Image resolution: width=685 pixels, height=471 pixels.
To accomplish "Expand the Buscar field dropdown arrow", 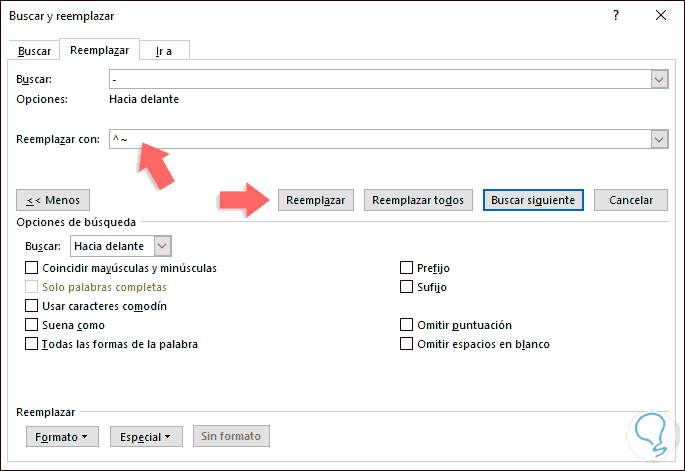I will click(x=659, y=79).
